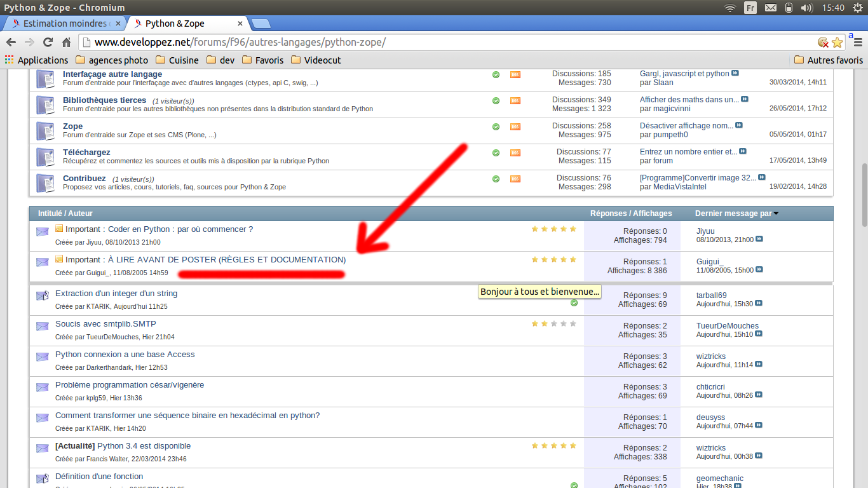868x488 pixels.
Task: Click RSS icon of Téléchargez forum
Action: pos(515,152)
